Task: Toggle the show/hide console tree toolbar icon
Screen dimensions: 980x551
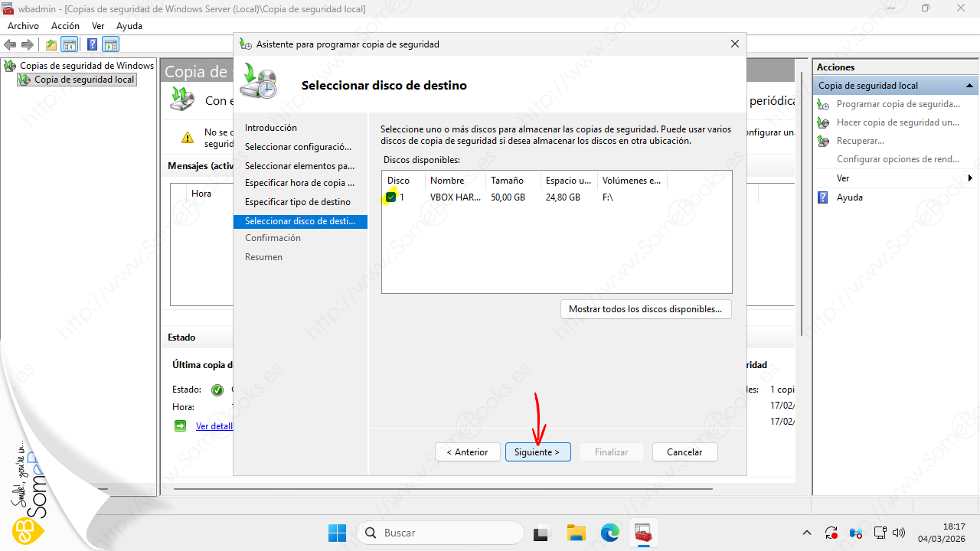Action: [70, 44]
